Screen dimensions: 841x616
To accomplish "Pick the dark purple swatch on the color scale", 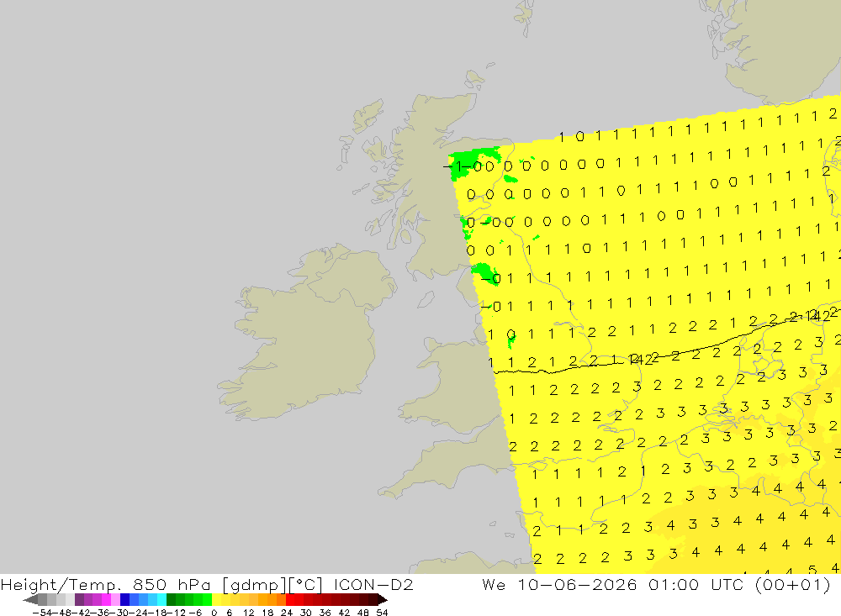I will 79,600.
